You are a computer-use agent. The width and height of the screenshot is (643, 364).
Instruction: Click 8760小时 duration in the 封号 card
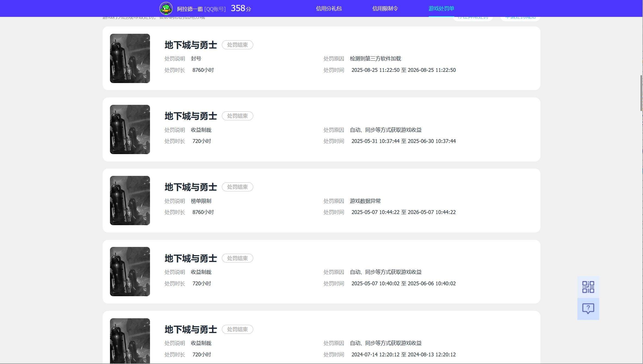pyautogui.click(x=203, y=70)
